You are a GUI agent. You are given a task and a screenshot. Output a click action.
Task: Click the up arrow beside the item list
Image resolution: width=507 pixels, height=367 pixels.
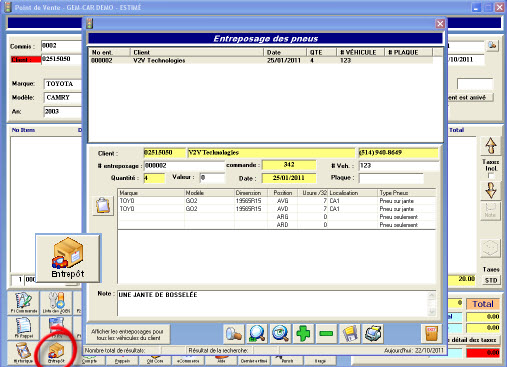click(491, 146)
